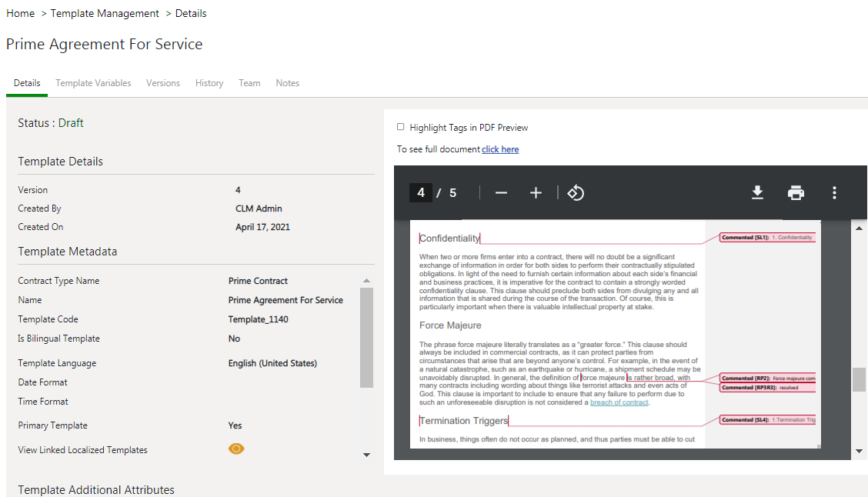The width and height of the screenshot is (868, 497).
Task: Go to the Team tab
Action: pyautogui.click(x=249, y=83)
